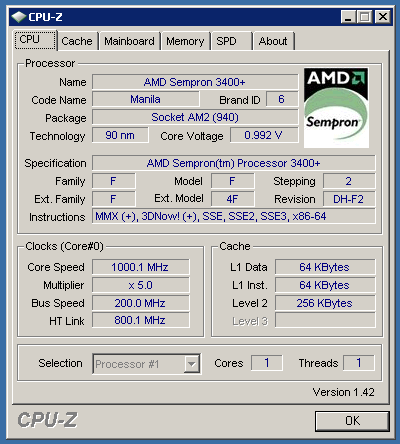Click the disabled maximize button
This screenshot has width=400, height=444.
click(364, 17)
